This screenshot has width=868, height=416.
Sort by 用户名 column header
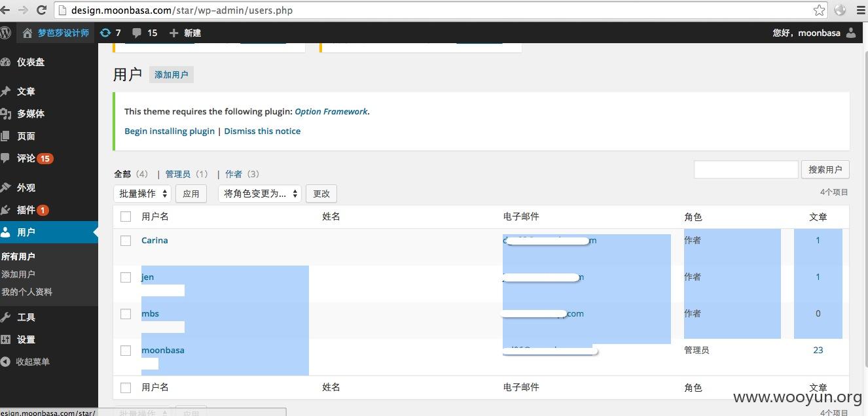coord(155,217)
